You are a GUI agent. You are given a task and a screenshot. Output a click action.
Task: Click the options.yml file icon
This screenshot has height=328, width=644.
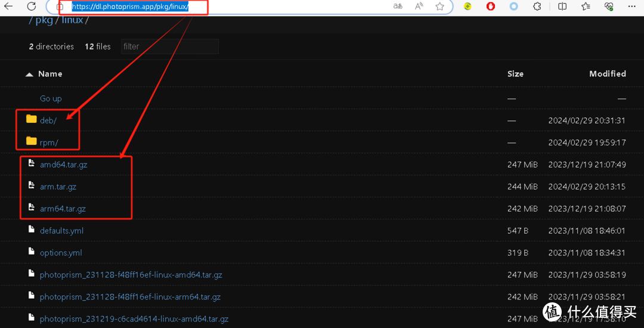[x=31, y=251]
